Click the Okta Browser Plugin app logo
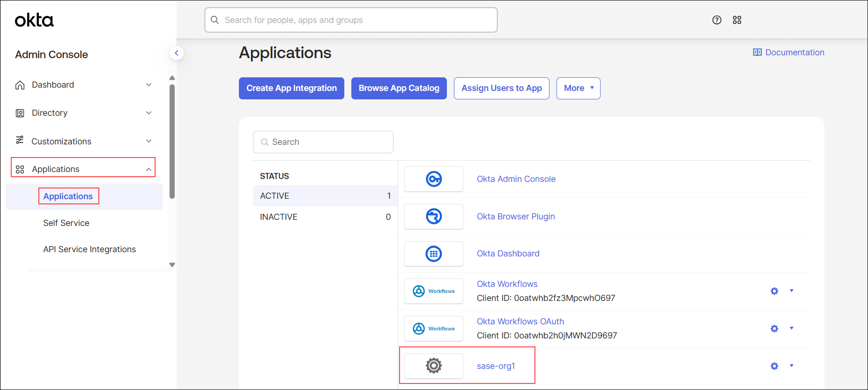Screen dimensions: 868x390 coord(434,217)
